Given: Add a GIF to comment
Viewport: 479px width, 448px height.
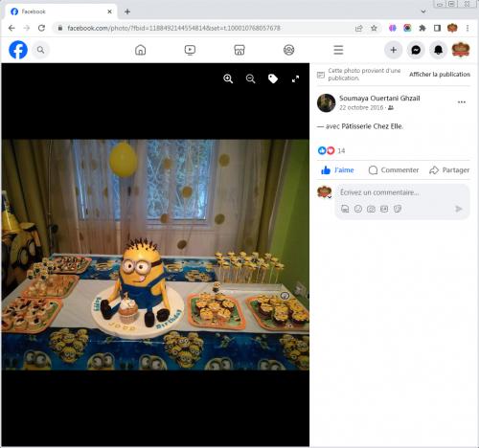Looking at the screenshot, I should pos(384,209).
